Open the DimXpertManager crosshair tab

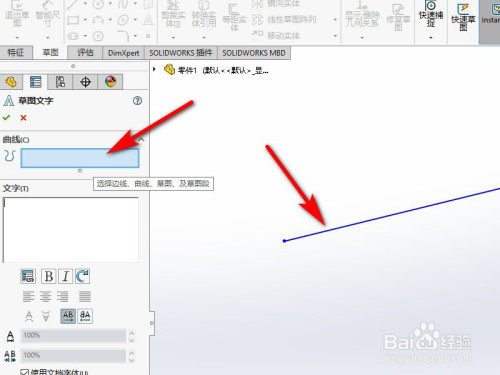pyautogui.click(x=85, y=82)
